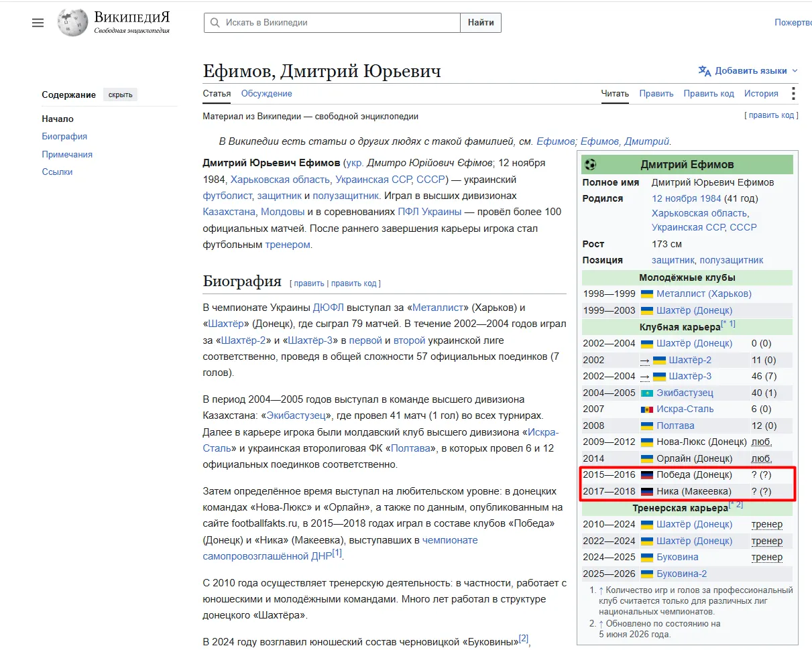Open the полузащитник link in intro paragraph
This screenshot has width=812, height=650.
(346, 196)
